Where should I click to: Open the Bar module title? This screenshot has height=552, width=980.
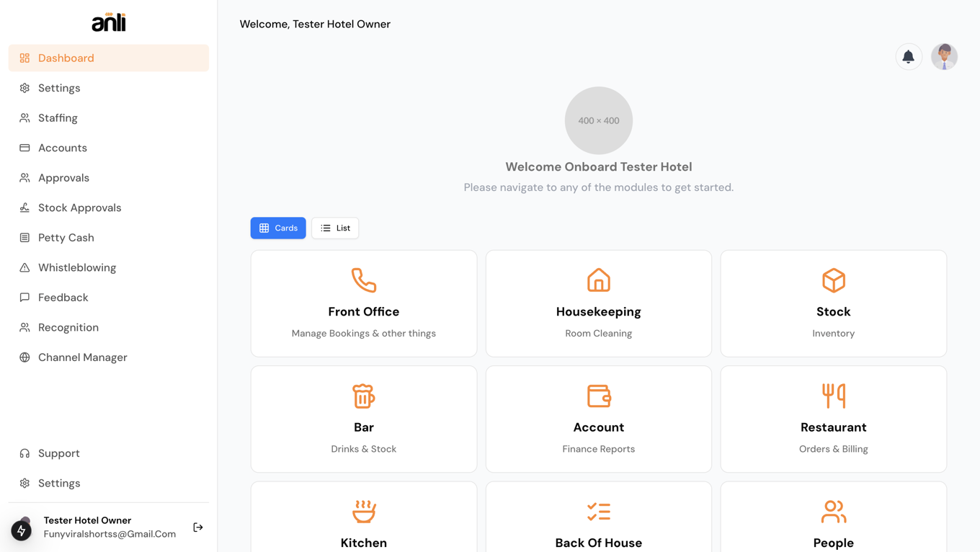[x=364, y=427]
